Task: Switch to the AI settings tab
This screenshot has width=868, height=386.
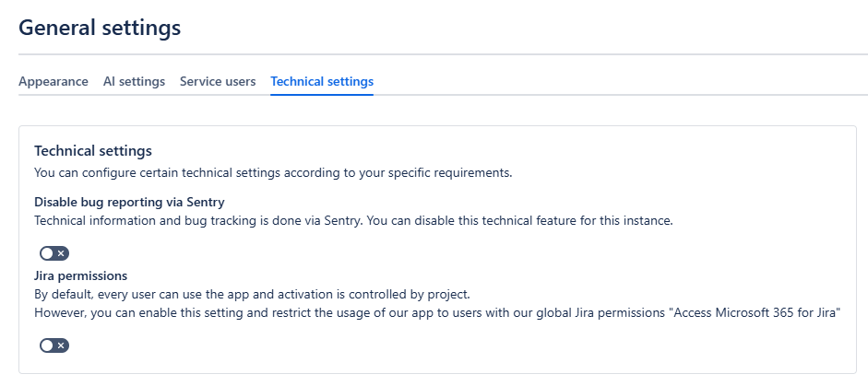Action: click(x=134, y=81)
